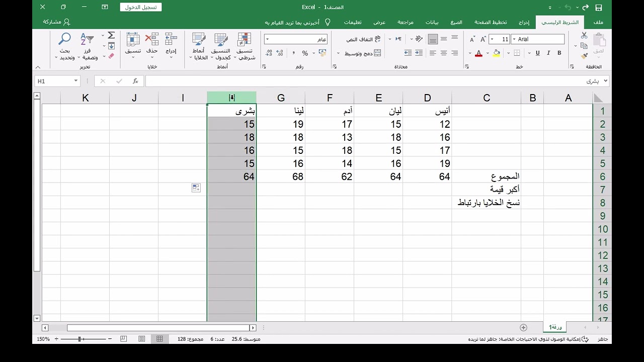Click the Insert cells (إدراج) icon
The height and width of the screenshot is (362, 644).
coord(171,46)
